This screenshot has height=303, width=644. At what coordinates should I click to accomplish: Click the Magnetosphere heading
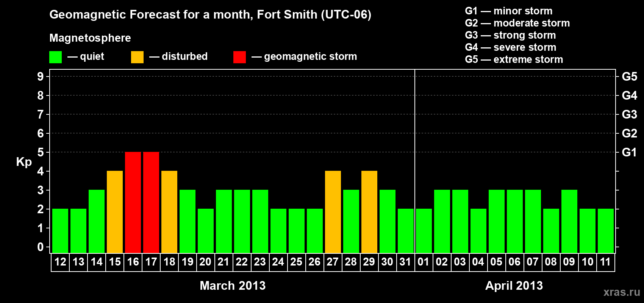[90, 38]
